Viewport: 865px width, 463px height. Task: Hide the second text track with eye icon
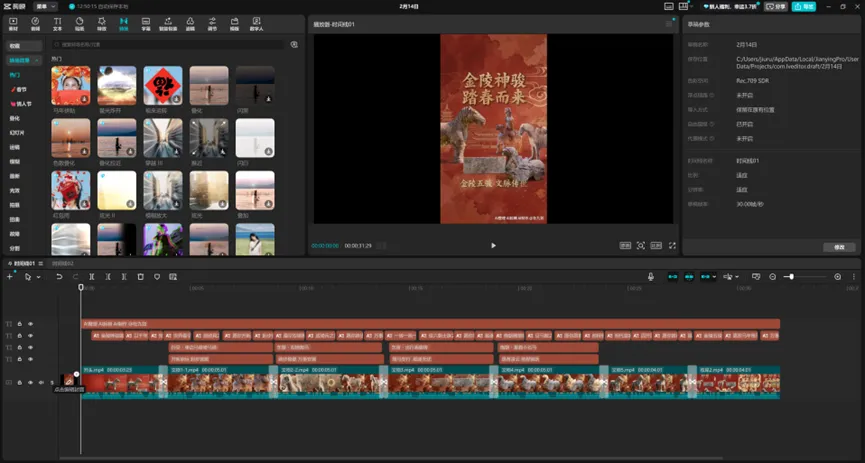[x=30, y=336]
